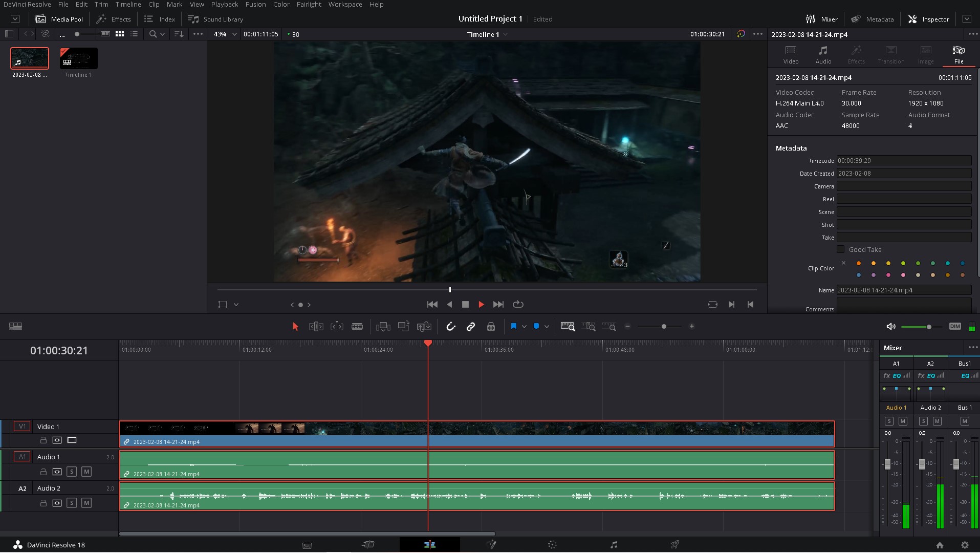Viewport: 980px width, 553px height.
Task: Click the timeline zoom-in plus button
Action: point(692,326)
